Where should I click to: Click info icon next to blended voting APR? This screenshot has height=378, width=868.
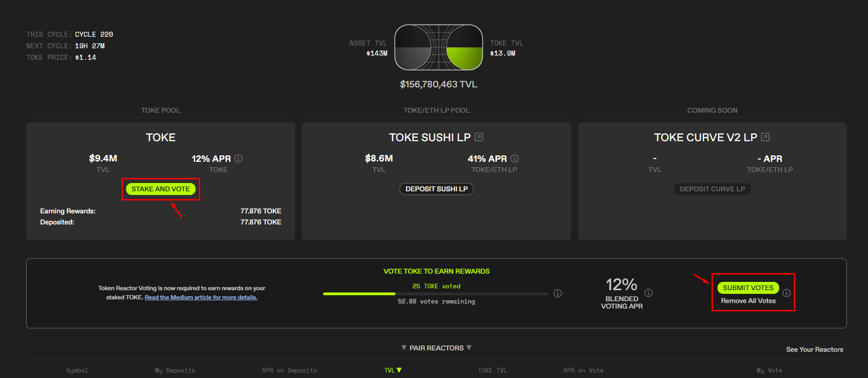point(648,293)
